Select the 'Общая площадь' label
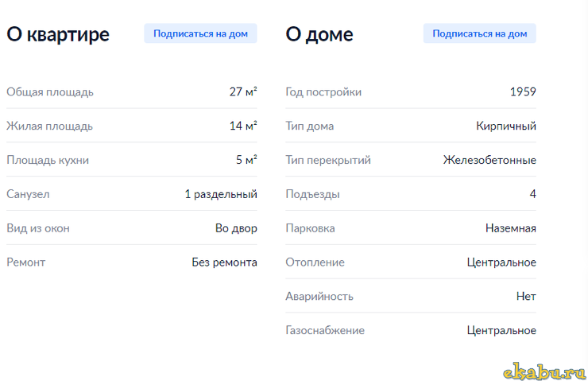The height and width of the screenshot is (381, 588). click(x=50, y=91)
